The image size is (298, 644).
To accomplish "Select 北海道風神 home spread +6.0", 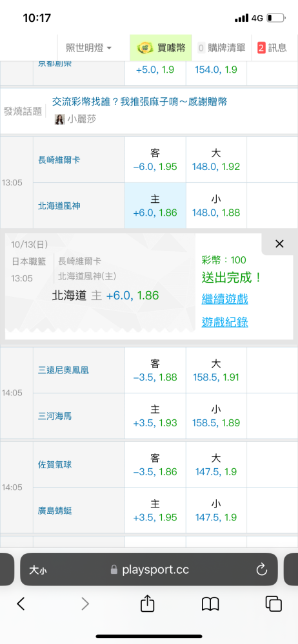I will (155, 206).
